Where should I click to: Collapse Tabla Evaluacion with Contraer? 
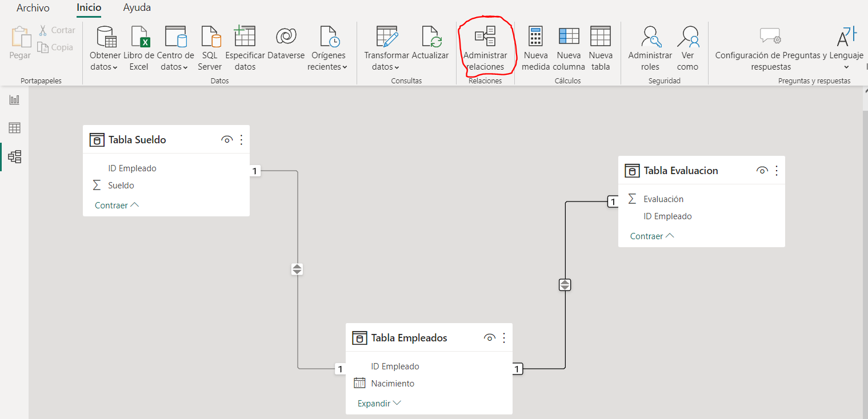click(x=653, y=236)
